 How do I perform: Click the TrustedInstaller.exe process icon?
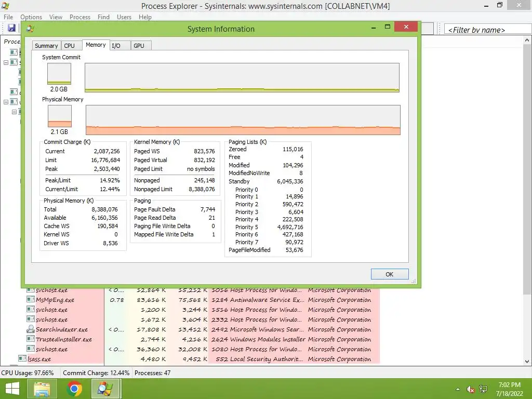point(31,339)
